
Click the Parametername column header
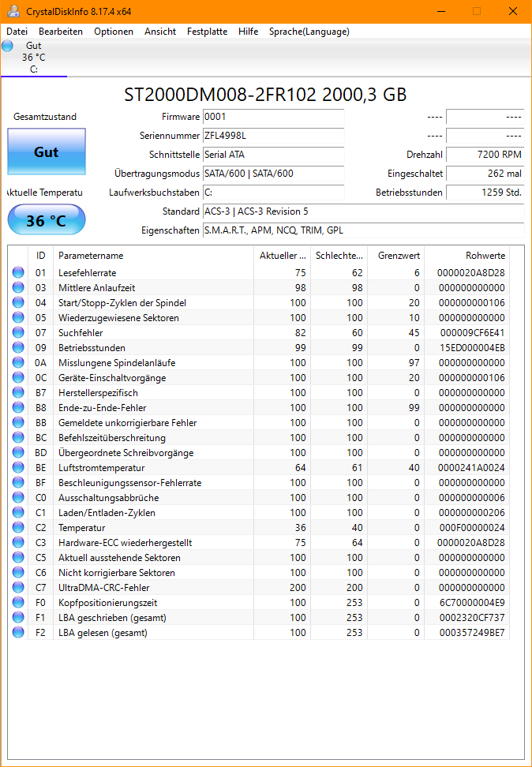point(153,256)
